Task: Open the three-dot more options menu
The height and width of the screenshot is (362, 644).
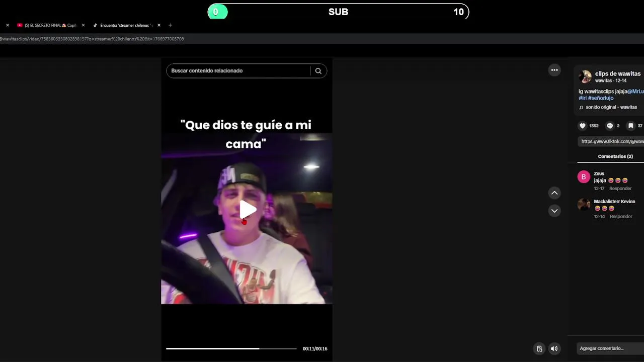Action: pos(554,70)
